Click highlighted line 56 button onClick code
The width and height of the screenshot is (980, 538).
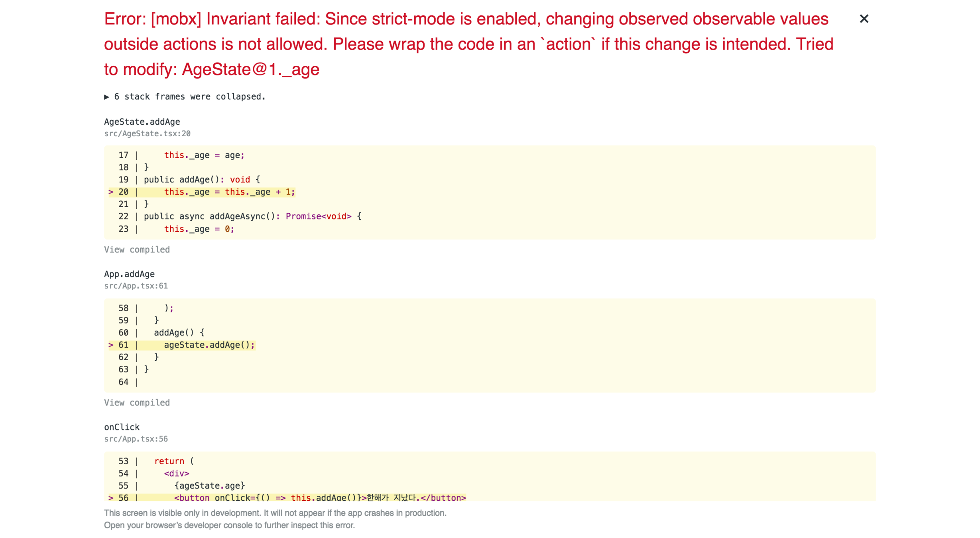pyautogui.click(x=319, y=497)
